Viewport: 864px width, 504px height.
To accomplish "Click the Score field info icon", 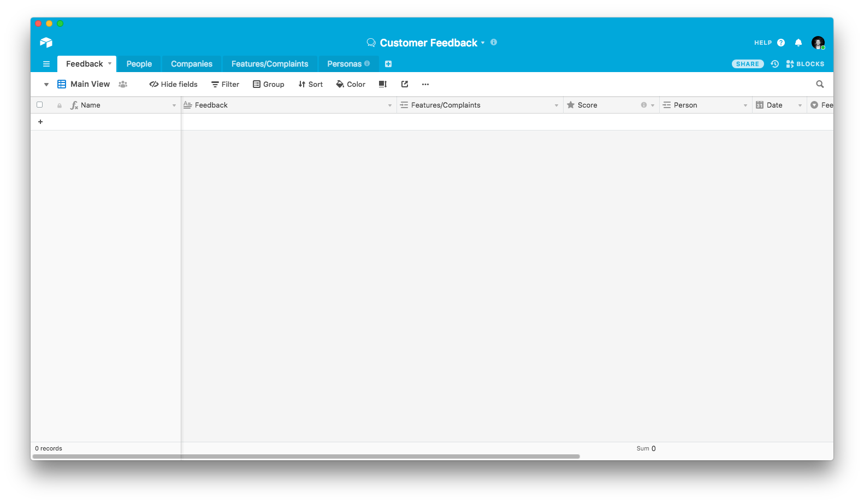I will pyautogui.click(x=644, y=105).
